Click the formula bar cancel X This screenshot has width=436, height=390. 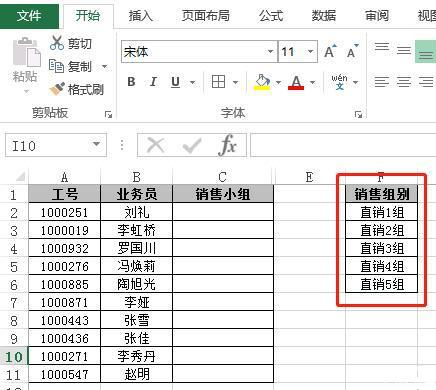point(156,145)
